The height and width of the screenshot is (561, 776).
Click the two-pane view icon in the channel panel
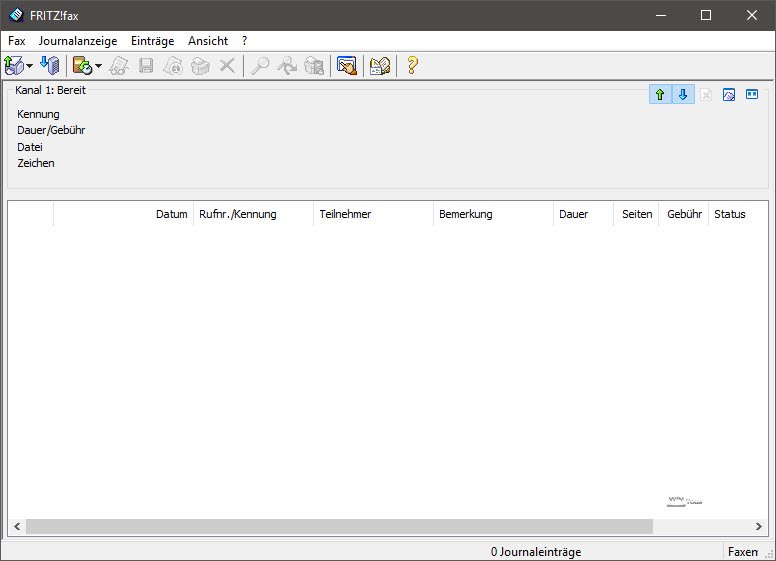752,95
